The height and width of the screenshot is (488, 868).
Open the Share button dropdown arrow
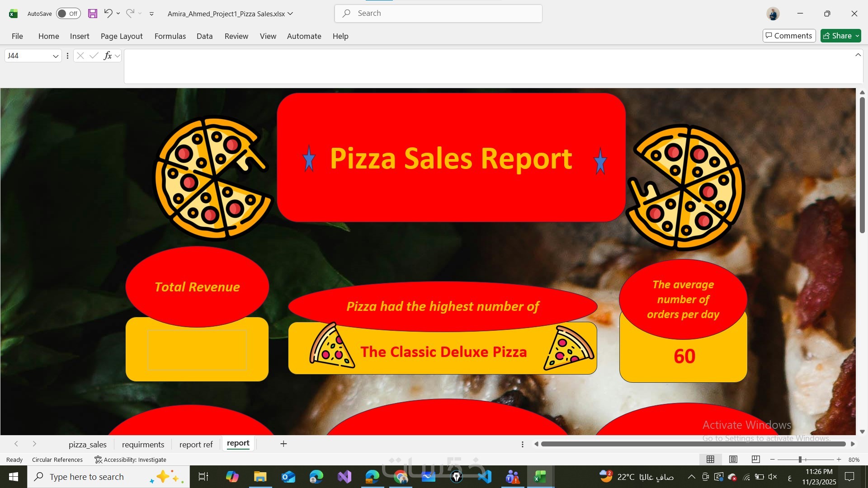click(857, 36)
